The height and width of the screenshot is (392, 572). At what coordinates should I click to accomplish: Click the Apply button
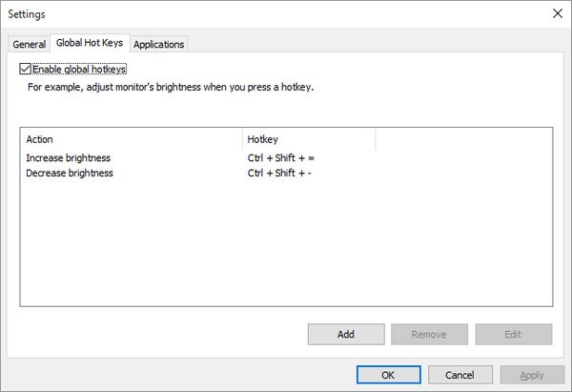point(533,374)
